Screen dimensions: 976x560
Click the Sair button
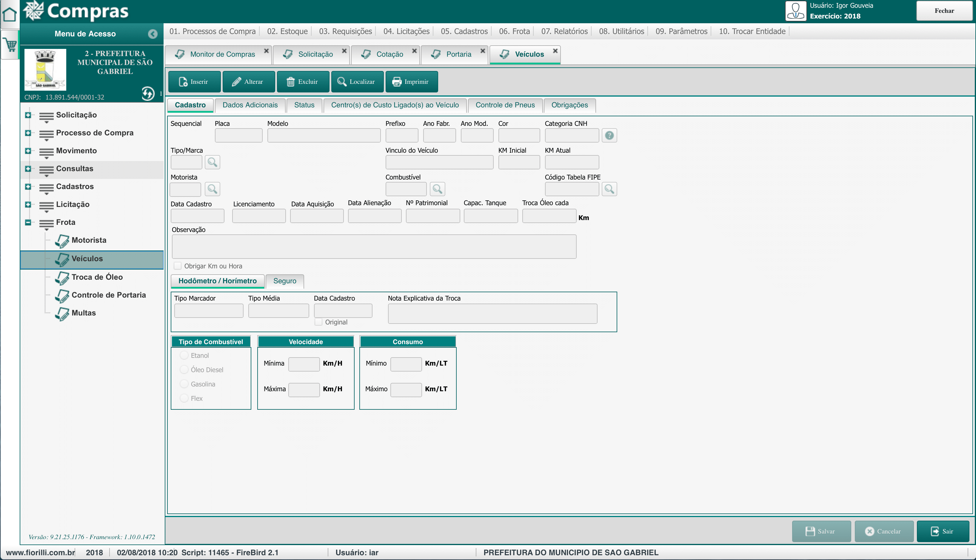point(943,531)
